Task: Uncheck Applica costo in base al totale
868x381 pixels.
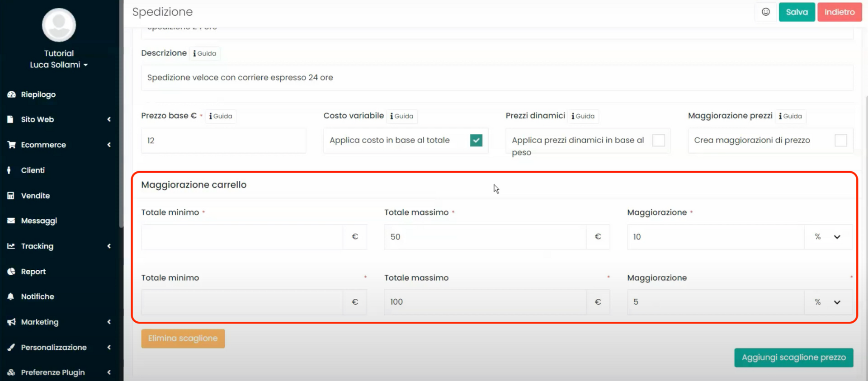Action: 476,141
